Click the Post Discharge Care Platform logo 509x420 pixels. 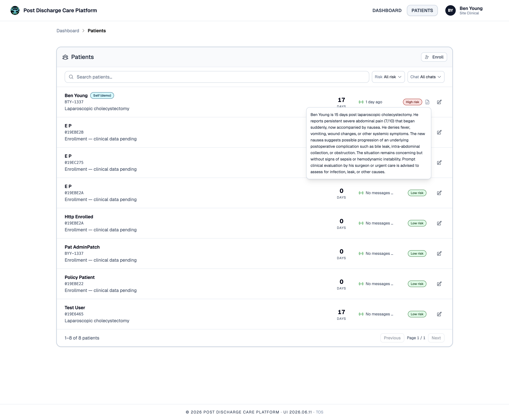coord(15,10)
